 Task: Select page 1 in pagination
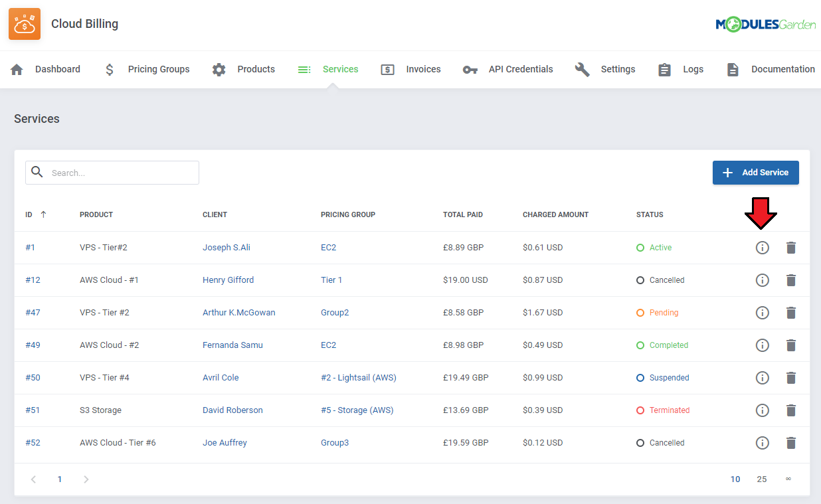point(60,479)
